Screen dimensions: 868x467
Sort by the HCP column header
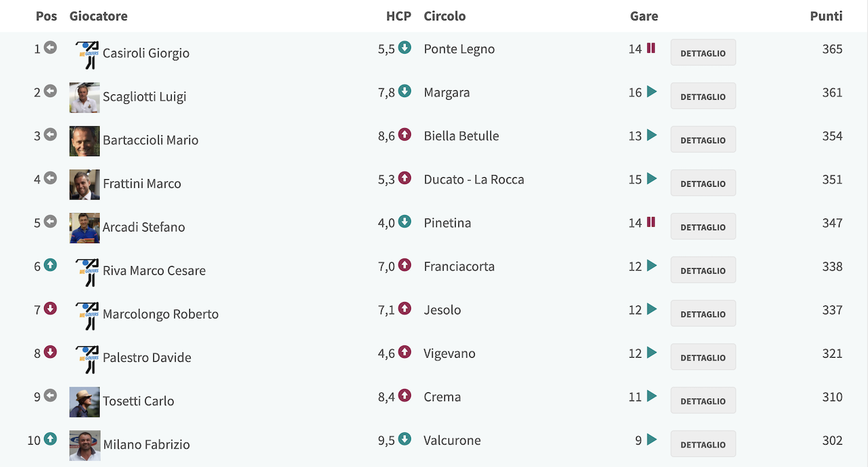click(x=399, y=16)
